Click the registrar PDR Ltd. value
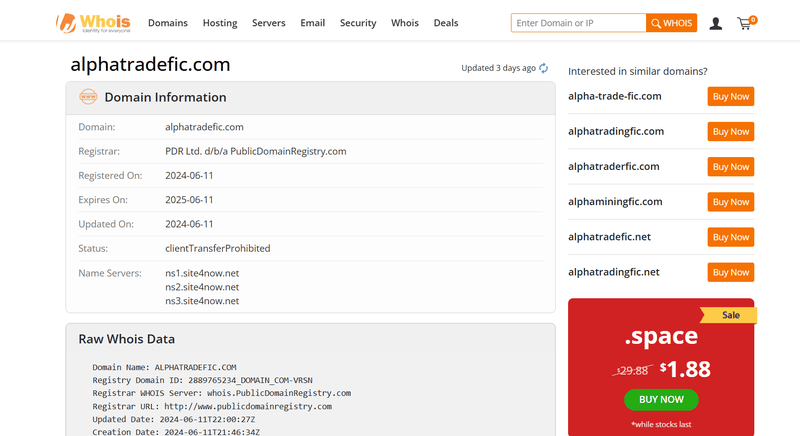The height and width of the screenshot is (436, 800). 256,151
